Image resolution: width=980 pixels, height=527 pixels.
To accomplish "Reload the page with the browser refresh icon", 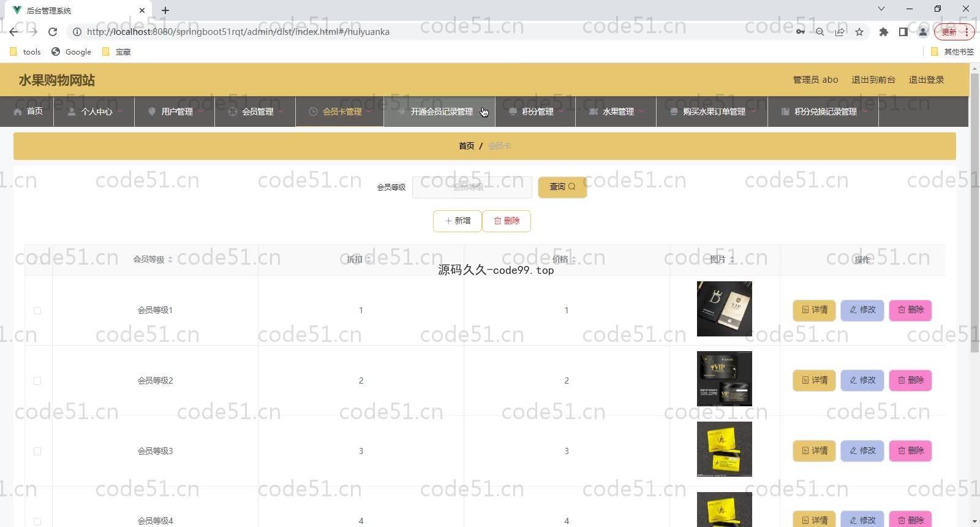I will tap(53, 32).
